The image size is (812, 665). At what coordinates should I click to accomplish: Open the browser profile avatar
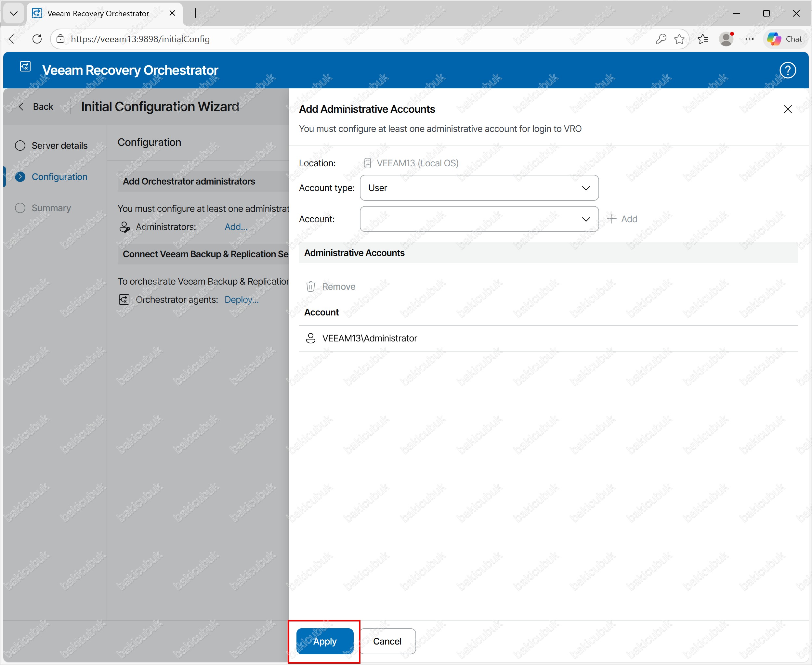pyautogui.click(x=726, y=39)
